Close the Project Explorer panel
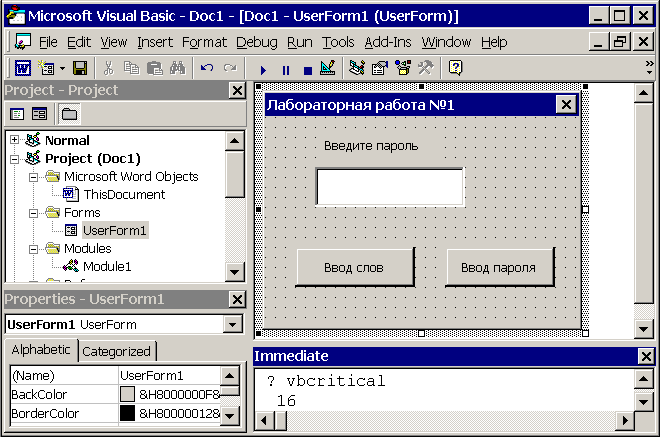This screenshot has width=660, height=437. tap(237, 91)
